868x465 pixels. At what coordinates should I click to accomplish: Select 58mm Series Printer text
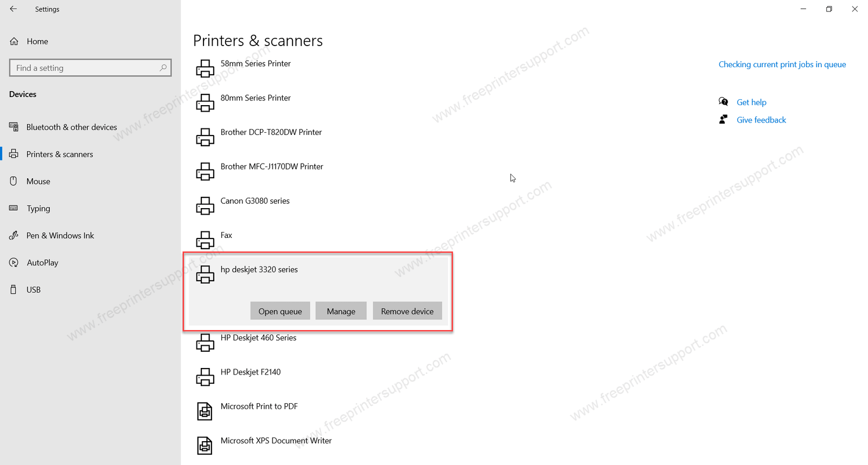pyautogui.click(x=256, y=63)
